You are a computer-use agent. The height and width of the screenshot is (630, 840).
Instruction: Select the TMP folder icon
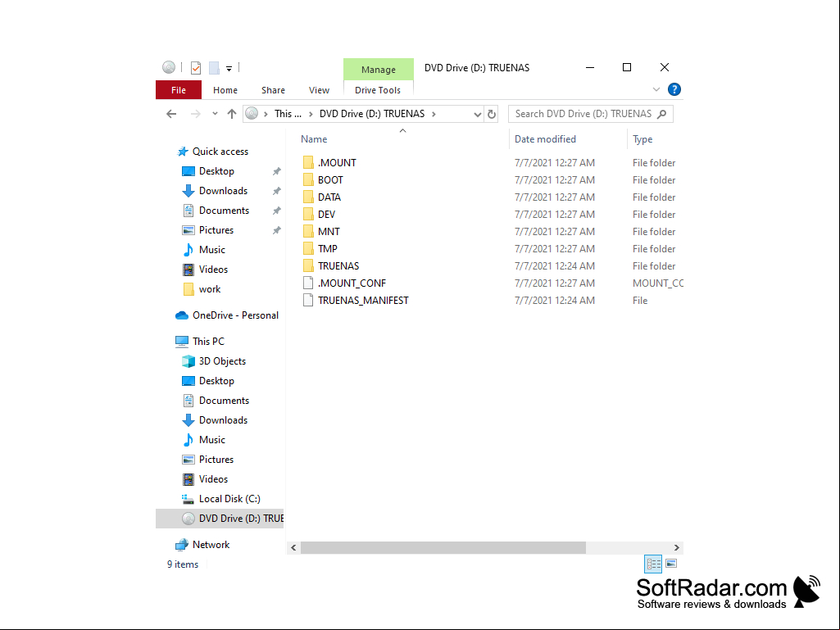click(308, 248)
